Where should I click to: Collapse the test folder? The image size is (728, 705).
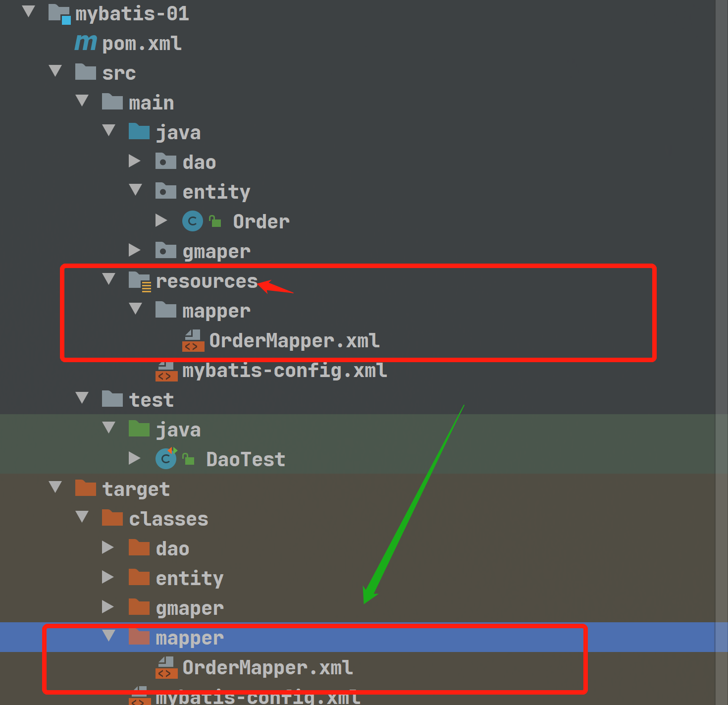tap(82, 398)
